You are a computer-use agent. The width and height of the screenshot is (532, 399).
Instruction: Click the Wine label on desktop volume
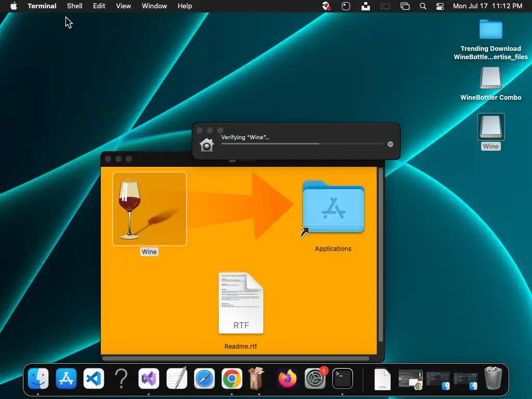(x=491, y=146)
